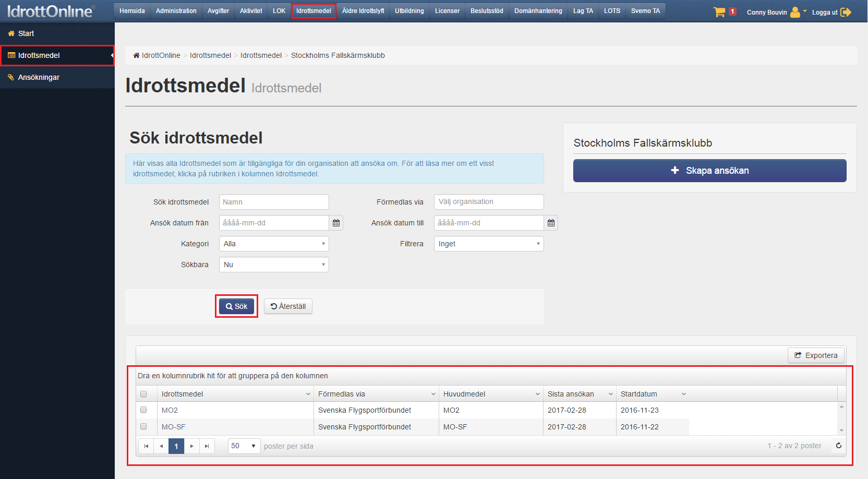This screenshot has width=868, height=479.
Task: Go to first page in pager
Action: [x=146, y=446]
